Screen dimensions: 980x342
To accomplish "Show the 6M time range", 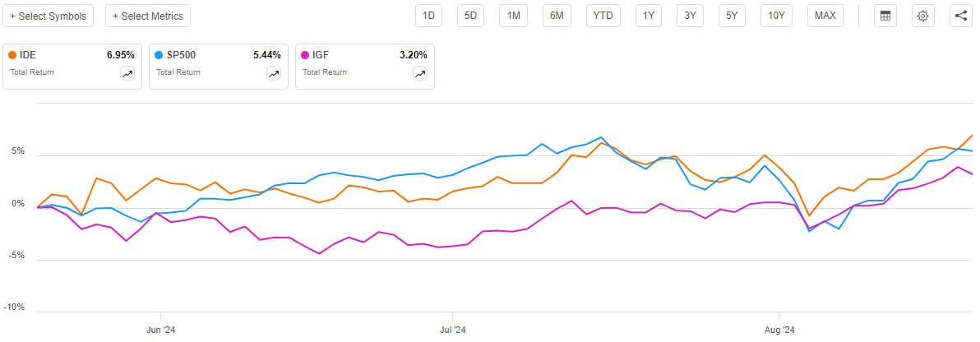I will [x=557, y=16].
